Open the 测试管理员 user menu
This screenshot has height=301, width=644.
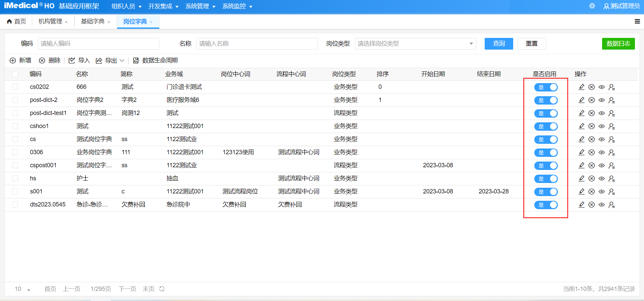point(622,6)
